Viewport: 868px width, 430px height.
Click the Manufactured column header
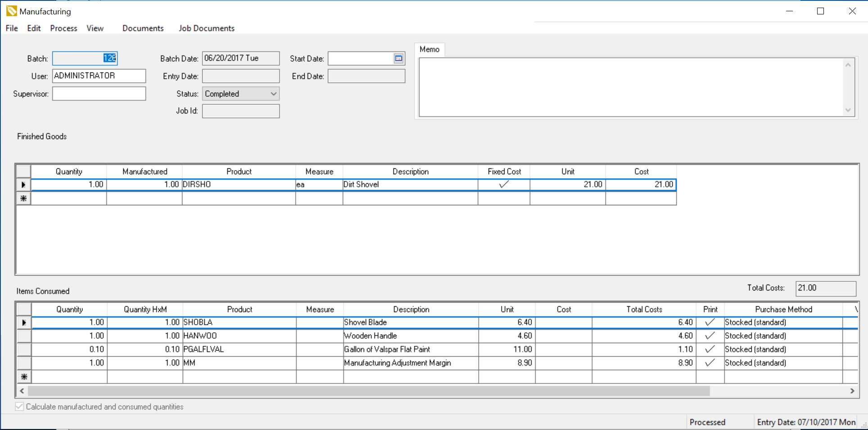tap(145, 172)
